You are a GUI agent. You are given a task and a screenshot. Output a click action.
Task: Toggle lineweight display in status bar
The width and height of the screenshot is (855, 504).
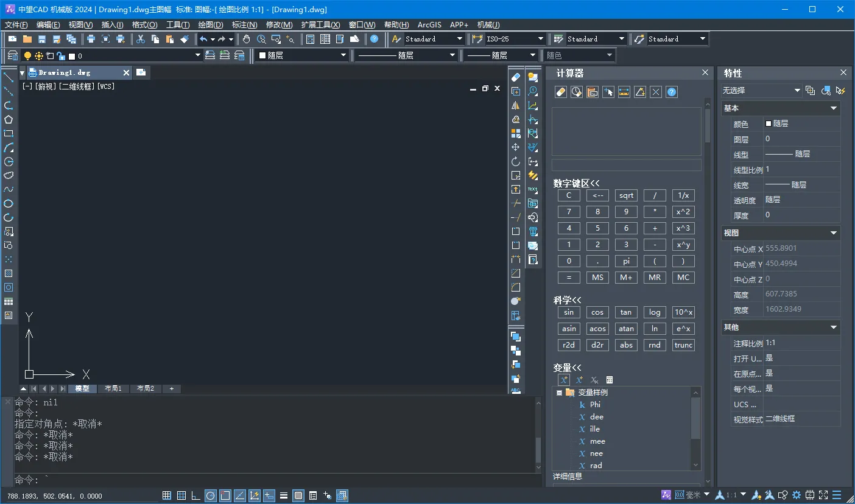[x=284, y=495]
